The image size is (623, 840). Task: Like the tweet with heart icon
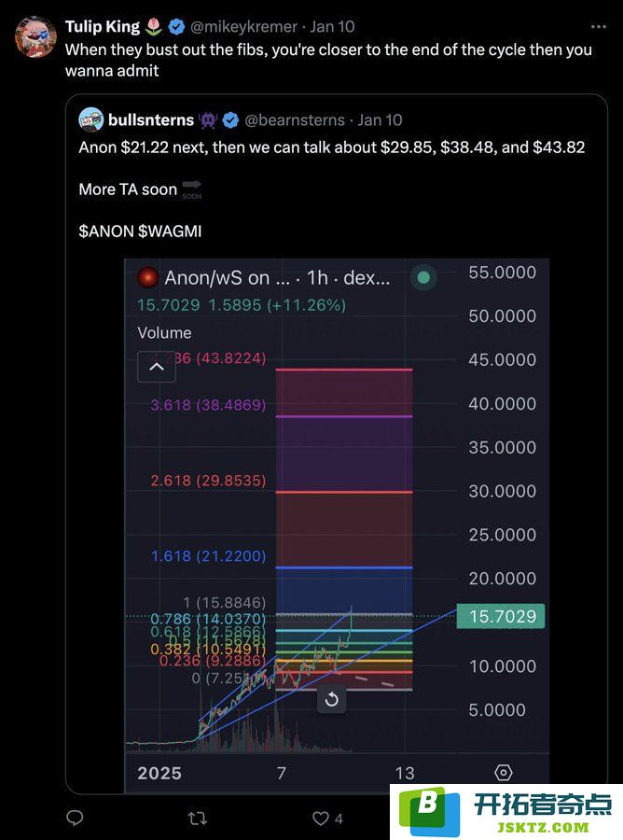click(x=321, y=818)
